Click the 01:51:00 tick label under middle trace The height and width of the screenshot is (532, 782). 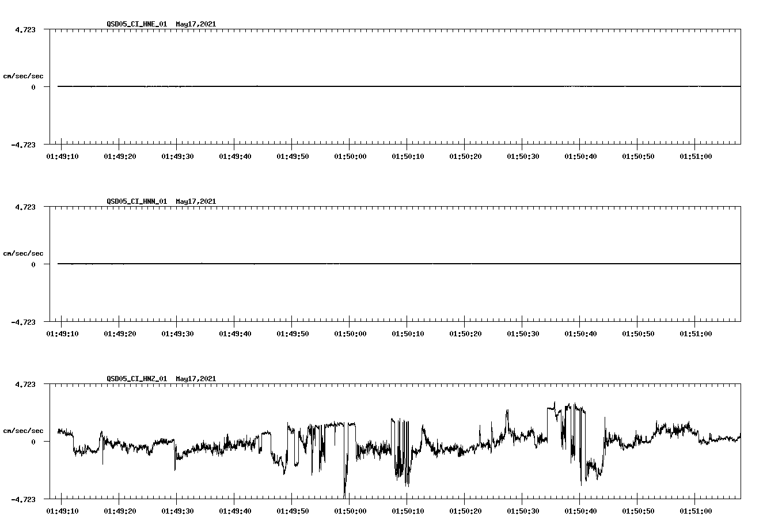[x=696, y=332]
